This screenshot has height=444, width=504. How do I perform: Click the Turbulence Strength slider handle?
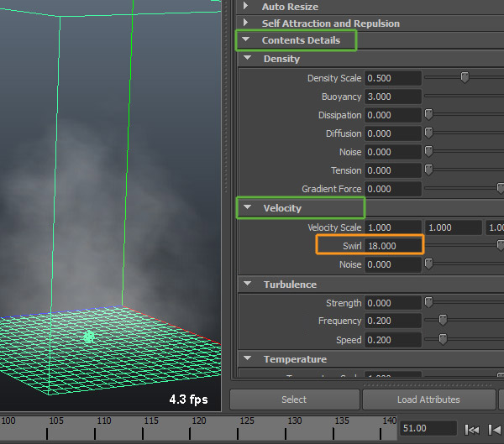[x=428, y=302]
